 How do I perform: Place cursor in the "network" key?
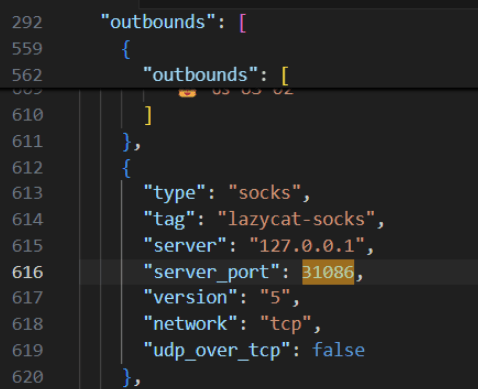pos(190,324)
